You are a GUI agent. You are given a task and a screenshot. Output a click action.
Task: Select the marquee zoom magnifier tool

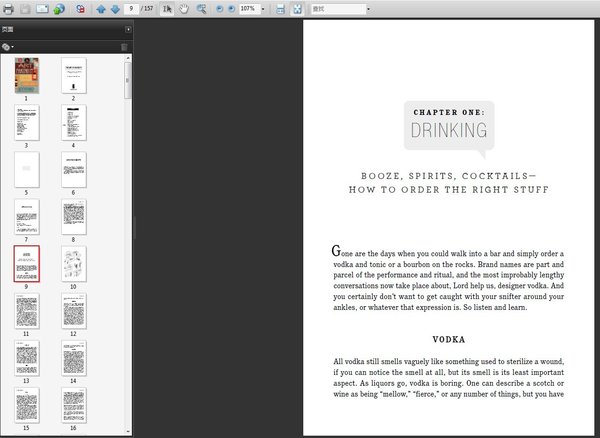point(201,9)
